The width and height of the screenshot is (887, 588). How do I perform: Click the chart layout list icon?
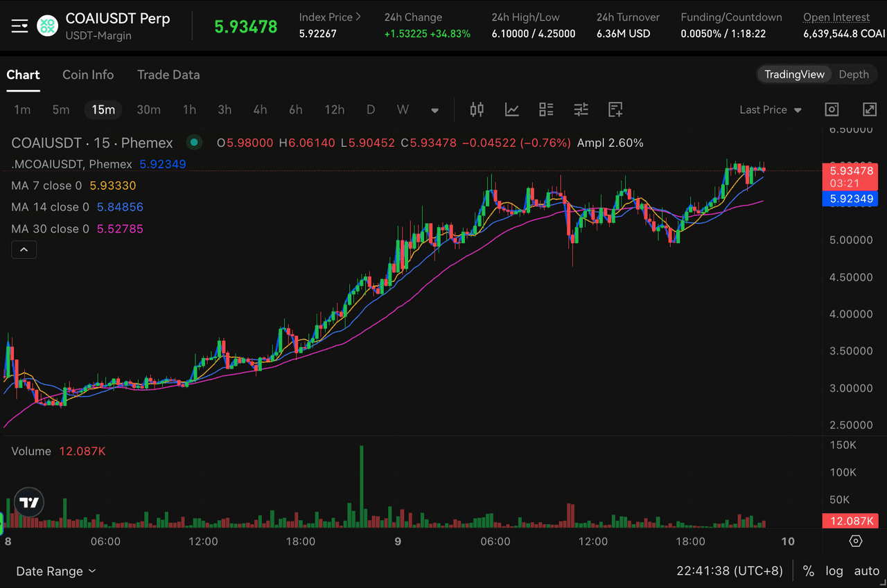[546, 109]
